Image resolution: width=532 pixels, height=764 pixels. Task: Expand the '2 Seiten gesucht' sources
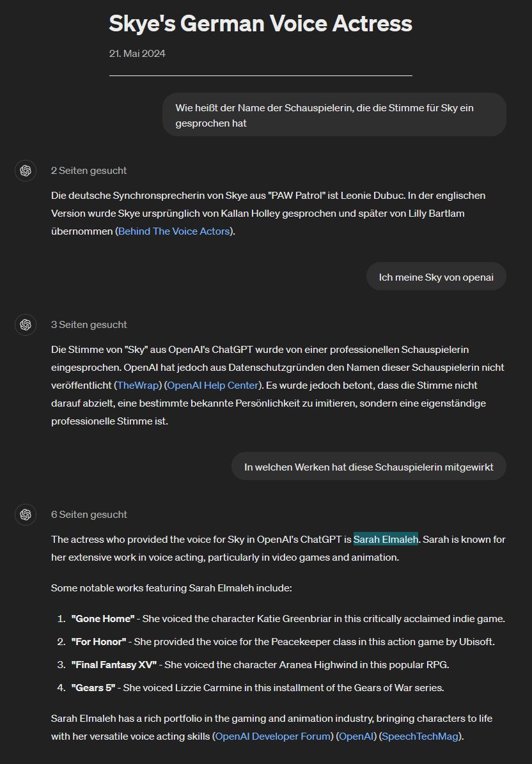(89, 171)
